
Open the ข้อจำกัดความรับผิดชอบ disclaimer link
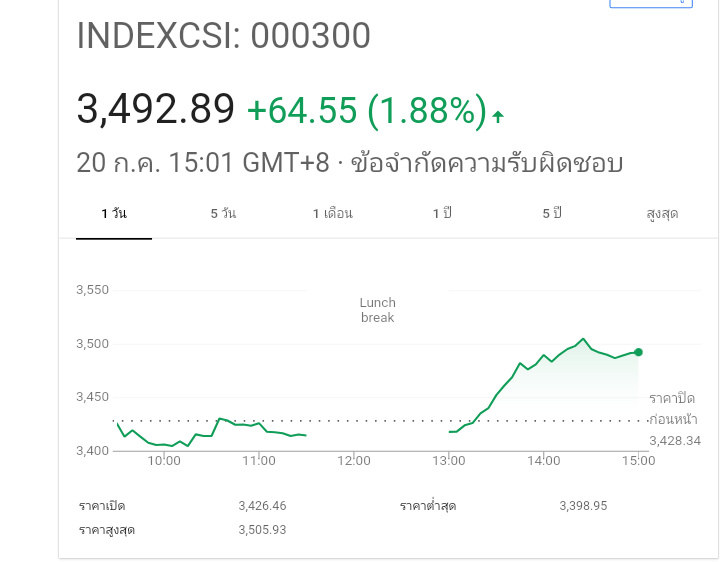click(x=487, y=163)
